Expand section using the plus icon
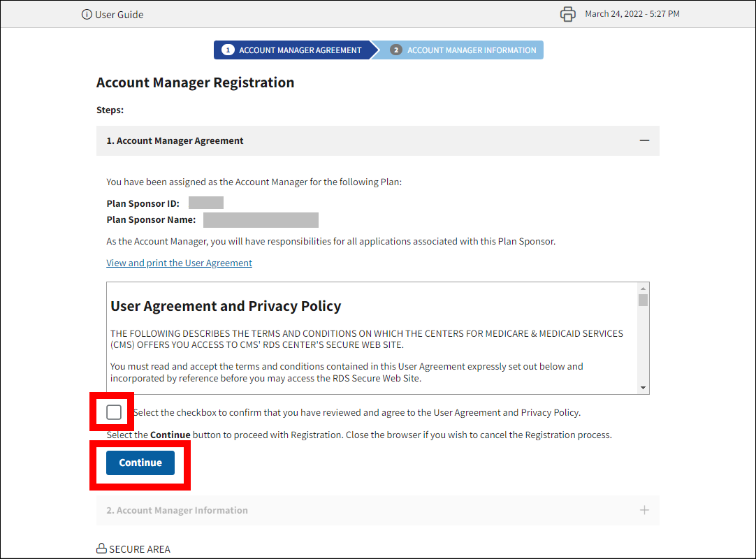This screenshot has width=756, height=559. click(x=644, y=510)
